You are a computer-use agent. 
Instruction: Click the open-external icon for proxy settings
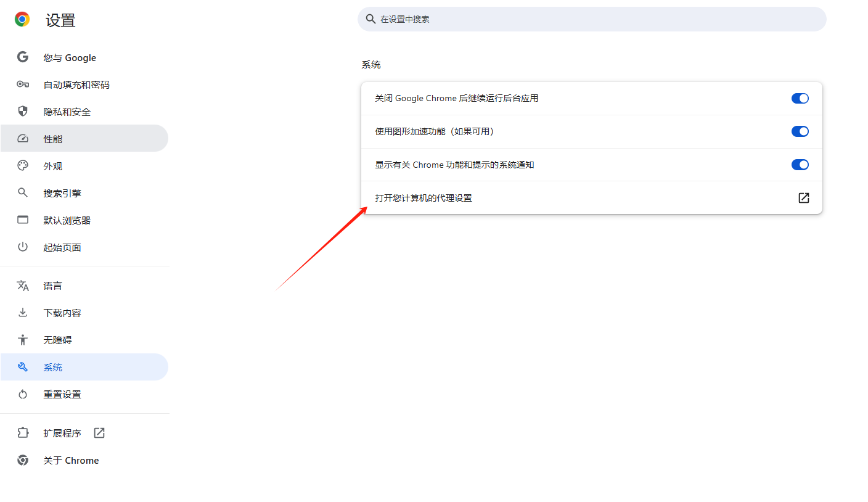point(804,198)
